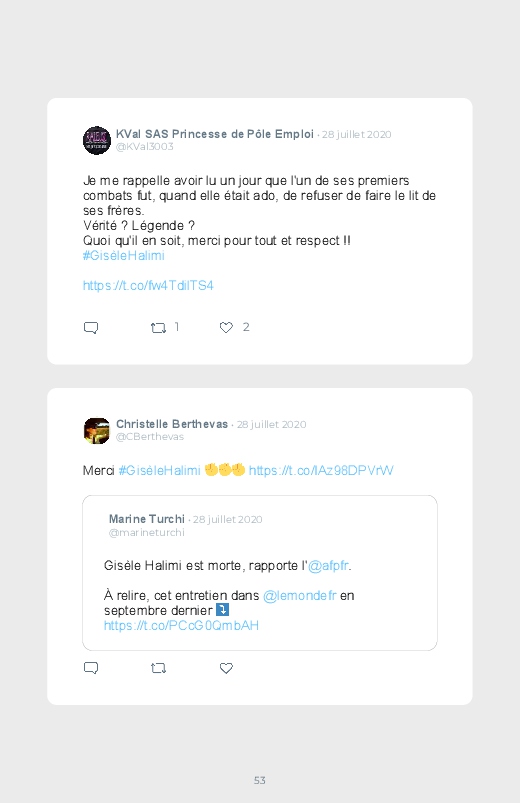Open the fw4TdilTS4 t.co link
Viewport: 520px width, 803px height.
pos(148,285)
